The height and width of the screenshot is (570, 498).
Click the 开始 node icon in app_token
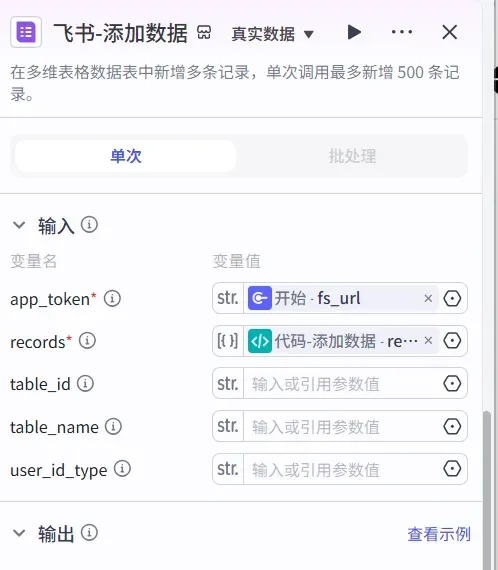coord(260,298)
